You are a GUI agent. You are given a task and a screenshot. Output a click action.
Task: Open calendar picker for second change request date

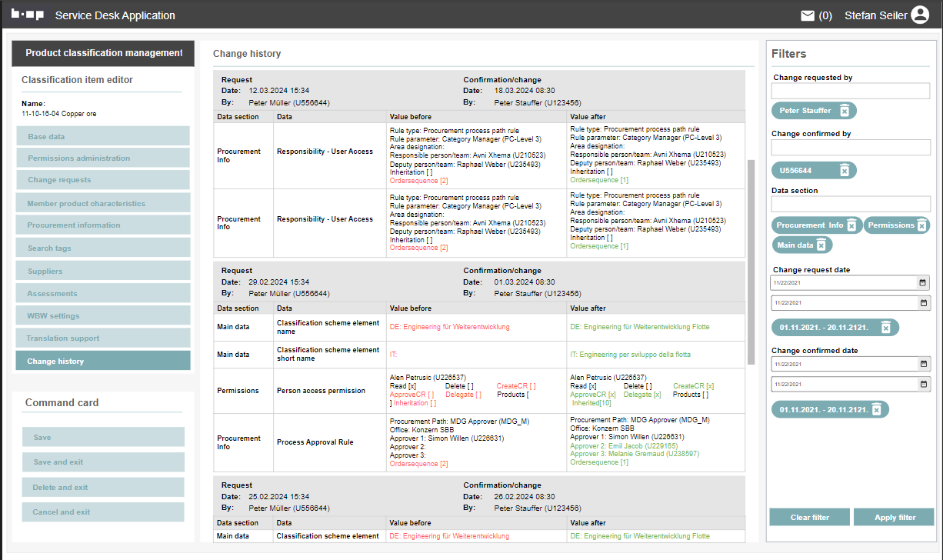tap(922, 303)
